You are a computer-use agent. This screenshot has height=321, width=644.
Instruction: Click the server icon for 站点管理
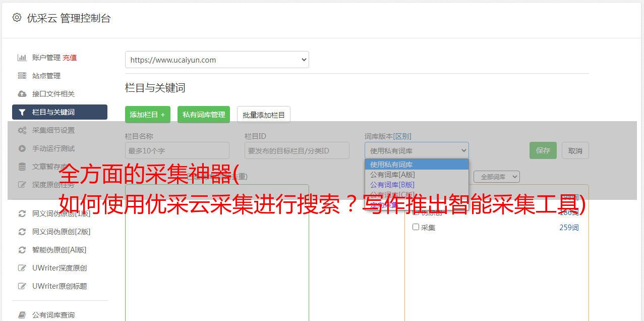[22, 76]
